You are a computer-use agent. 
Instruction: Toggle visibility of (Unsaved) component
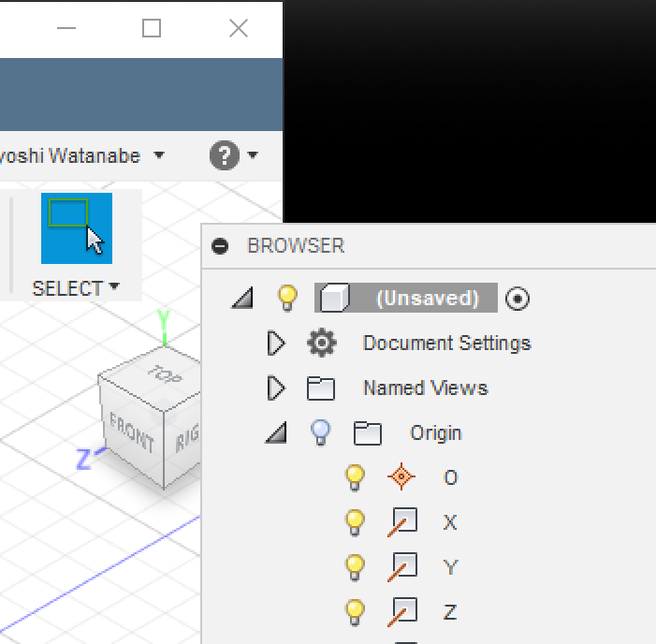(287, 299)
